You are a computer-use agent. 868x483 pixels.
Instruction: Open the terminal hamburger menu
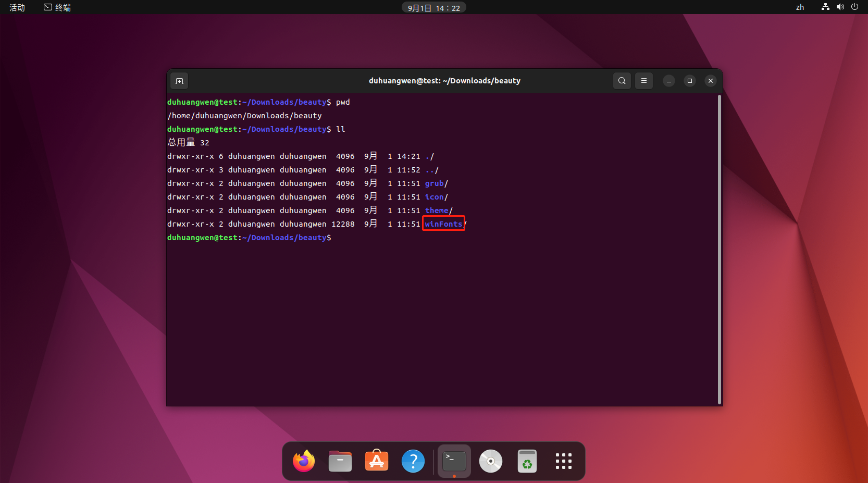click(643, 81)
